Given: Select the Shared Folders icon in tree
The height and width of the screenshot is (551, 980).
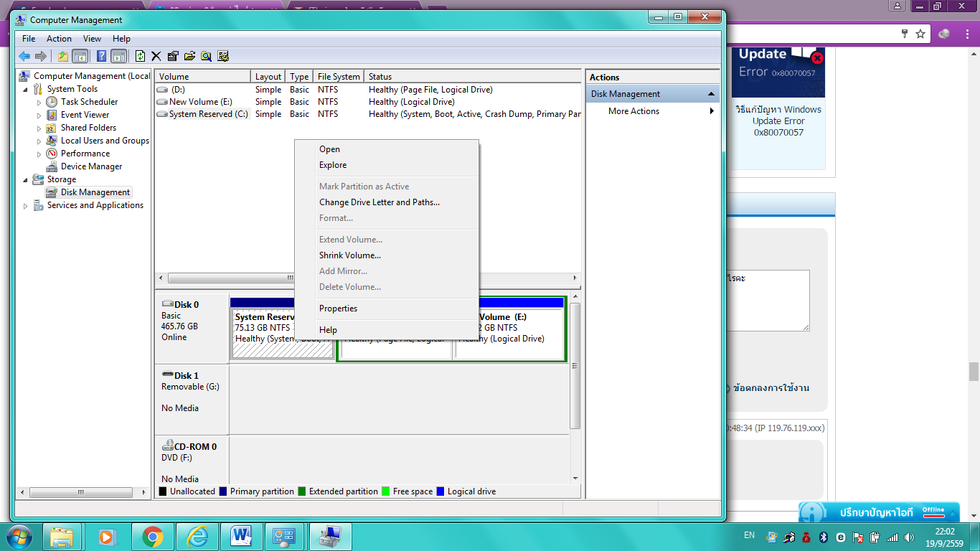Looking at the screenshot, I should (x=52, y=128).
